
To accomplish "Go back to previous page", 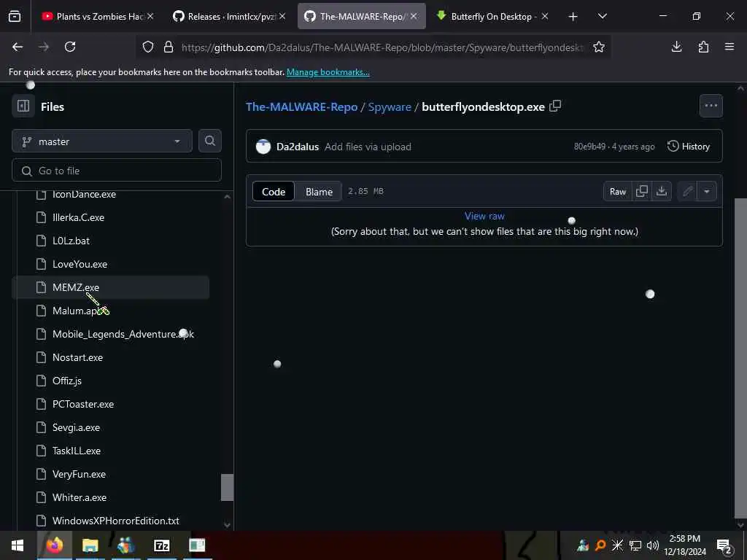I will pos(18,47).
